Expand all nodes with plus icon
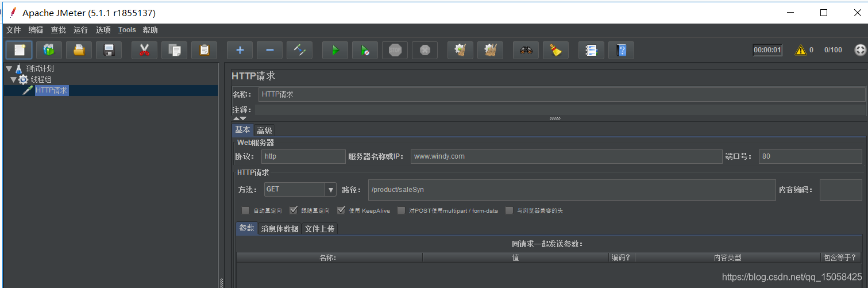The image size is (868, 288). (240, 50)
